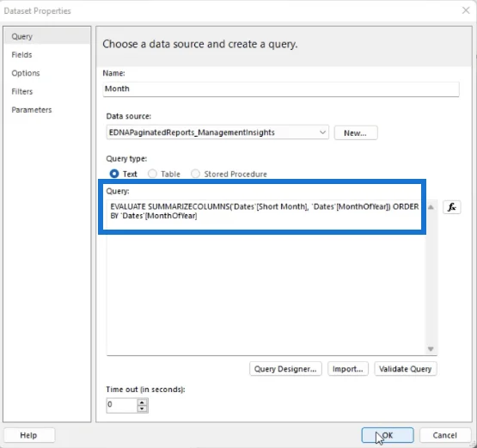This screenshot has width=477, height=448.
Task: Click the query box scroll up arrow
Action: 431,207
